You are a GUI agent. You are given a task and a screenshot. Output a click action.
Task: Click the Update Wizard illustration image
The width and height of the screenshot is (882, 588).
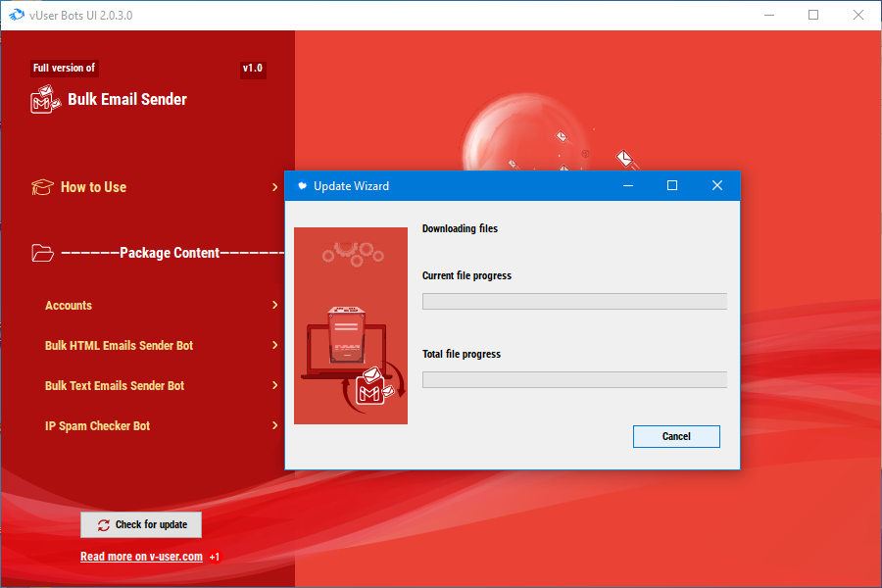[351, 325]
